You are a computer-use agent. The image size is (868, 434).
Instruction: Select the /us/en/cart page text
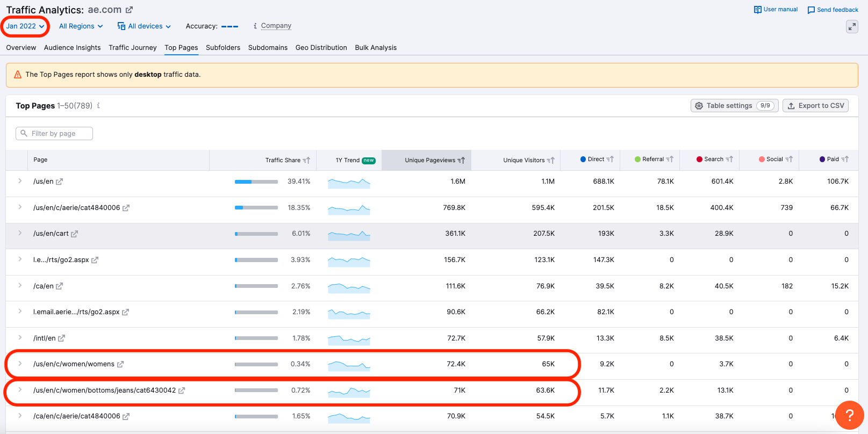coord(51,234)
